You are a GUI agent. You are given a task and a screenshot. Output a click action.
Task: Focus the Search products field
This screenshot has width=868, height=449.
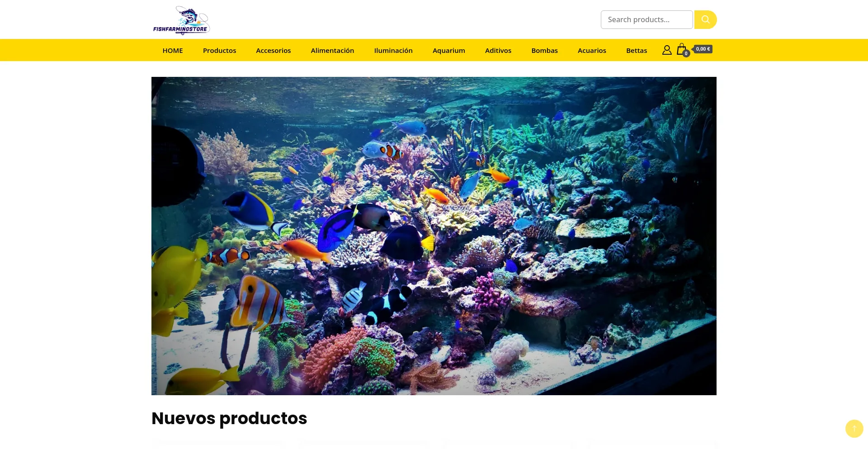click(646, 19)
